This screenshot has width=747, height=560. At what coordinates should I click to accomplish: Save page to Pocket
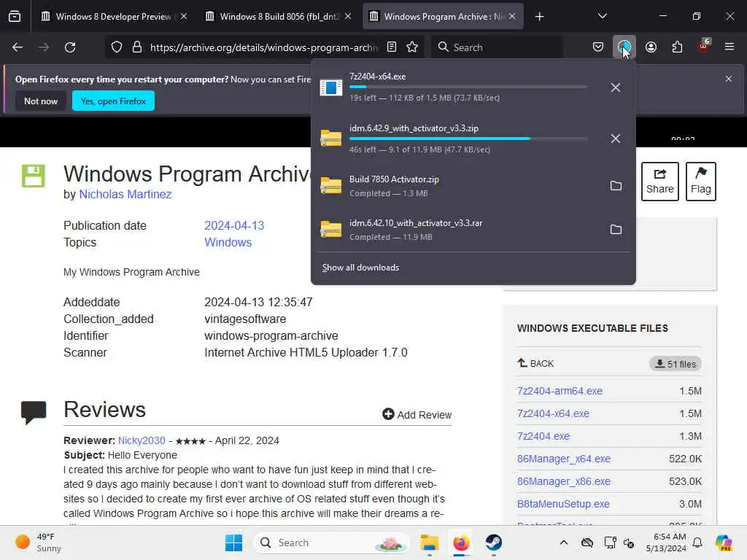(x=598, y=47)
